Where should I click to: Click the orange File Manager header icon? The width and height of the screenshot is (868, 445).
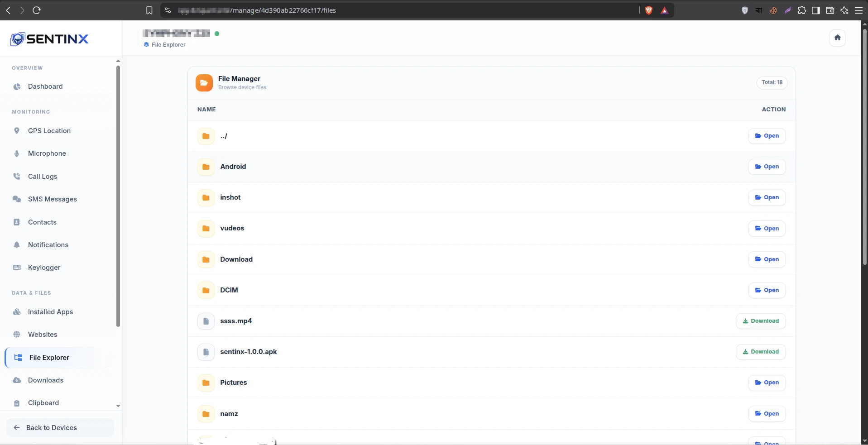coord(204,83)
